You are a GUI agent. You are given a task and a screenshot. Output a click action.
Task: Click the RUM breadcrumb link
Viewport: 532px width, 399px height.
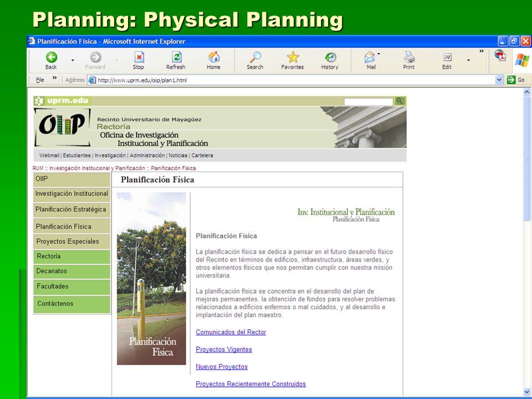pyautogui.click(x=38, y=168)
